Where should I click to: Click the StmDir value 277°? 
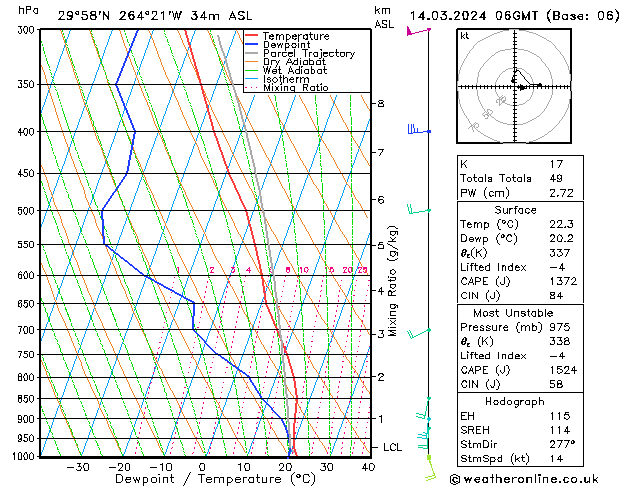562,444
